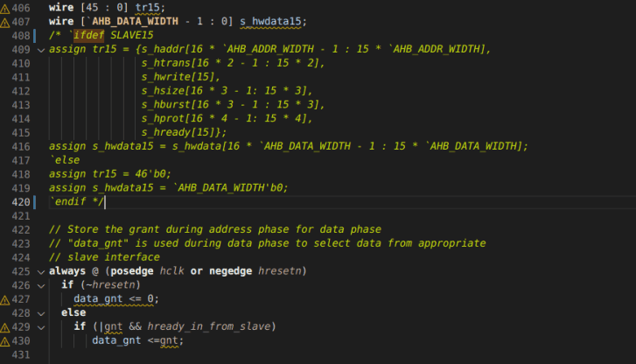
Task: Place cursor on the endif directive on line 420
Action: 71,202
